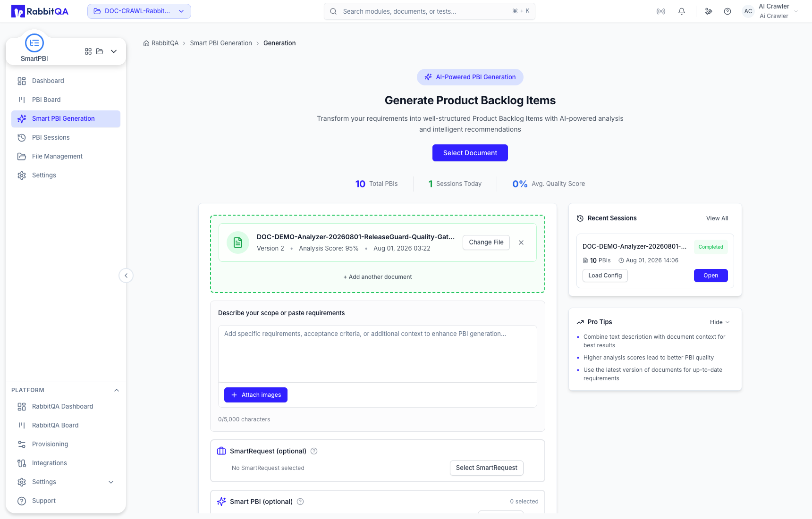The height and width of the screenshot is (519, 812).
Task: Click the Smart PBI Generation sidebar sparkle icon
Action: [22, 119]
